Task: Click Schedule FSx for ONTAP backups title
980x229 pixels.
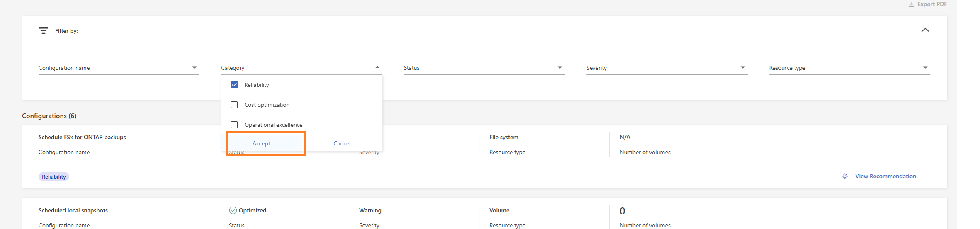Action: click(x=82, y=137)
